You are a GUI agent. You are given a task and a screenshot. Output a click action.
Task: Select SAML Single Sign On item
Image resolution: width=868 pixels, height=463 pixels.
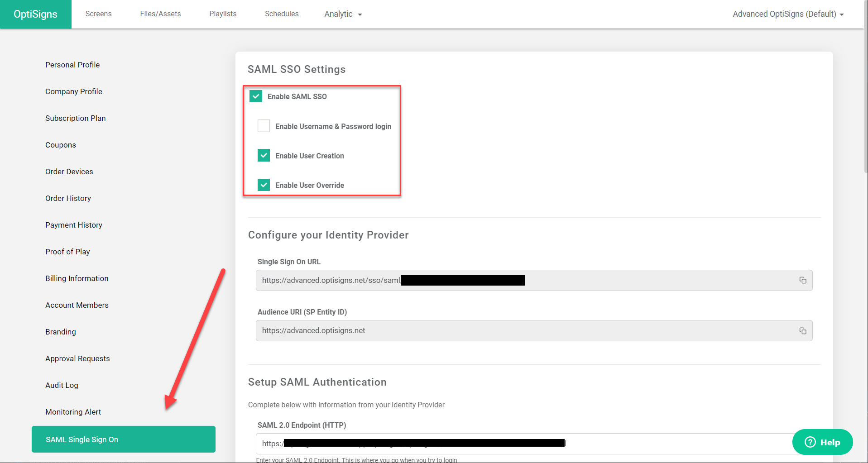click(x=124, y=439)
